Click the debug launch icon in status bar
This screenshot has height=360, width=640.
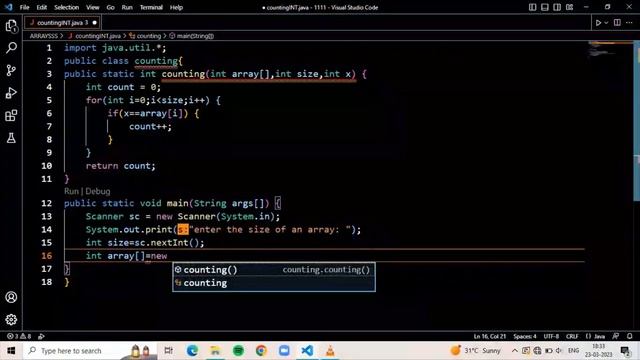tap(41, 336)
